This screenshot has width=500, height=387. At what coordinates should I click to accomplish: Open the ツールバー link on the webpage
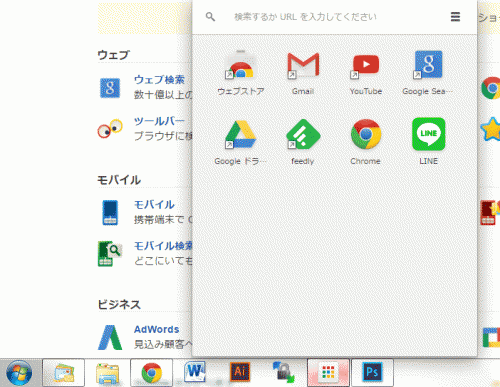pos(159,121)
